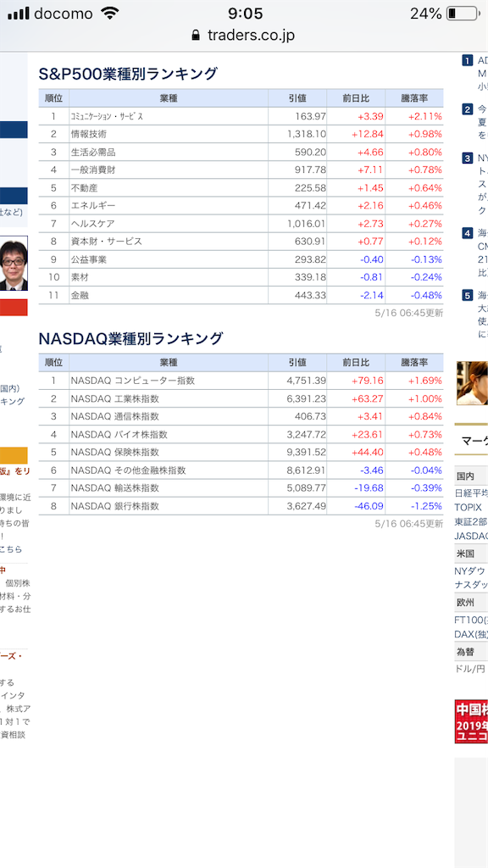
Task: Open 東証2部 link in market sidebar
Action: tap(471, 521)
